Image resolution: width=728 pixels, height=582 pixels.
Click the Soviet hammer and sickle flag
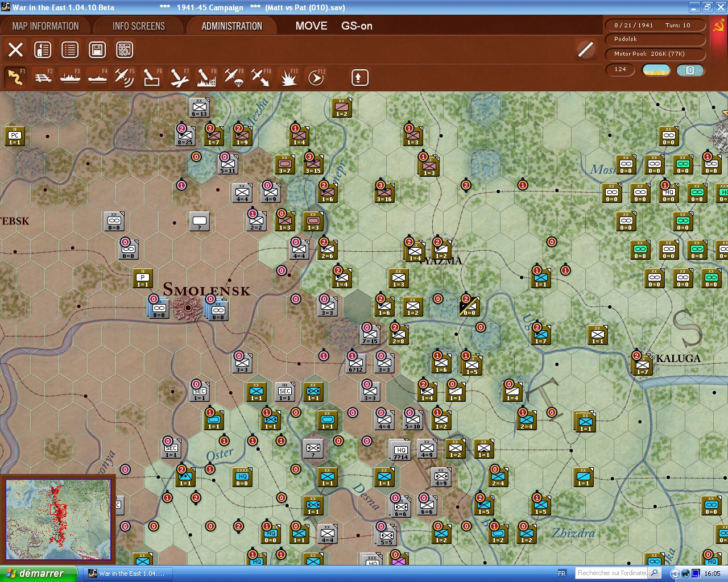(718, 27)
